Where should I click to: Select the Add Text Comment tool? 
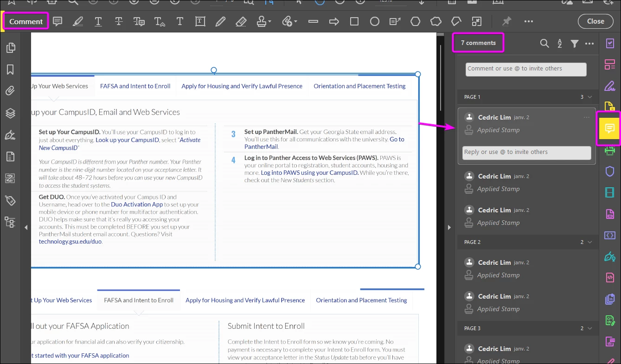tap(180, 21)
